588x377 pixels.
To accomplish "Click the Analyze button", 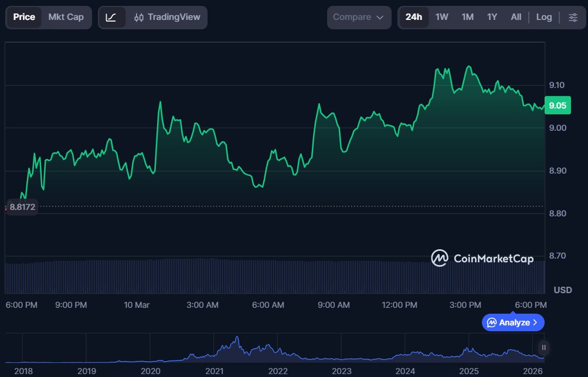I will coord(513,322).
